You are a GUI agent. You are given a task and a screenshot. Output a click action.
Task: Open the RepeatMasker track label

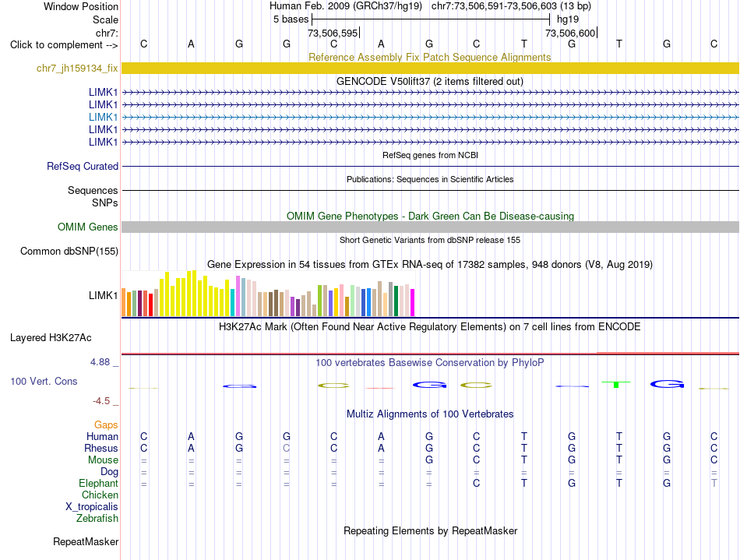[x=86, y=541]
